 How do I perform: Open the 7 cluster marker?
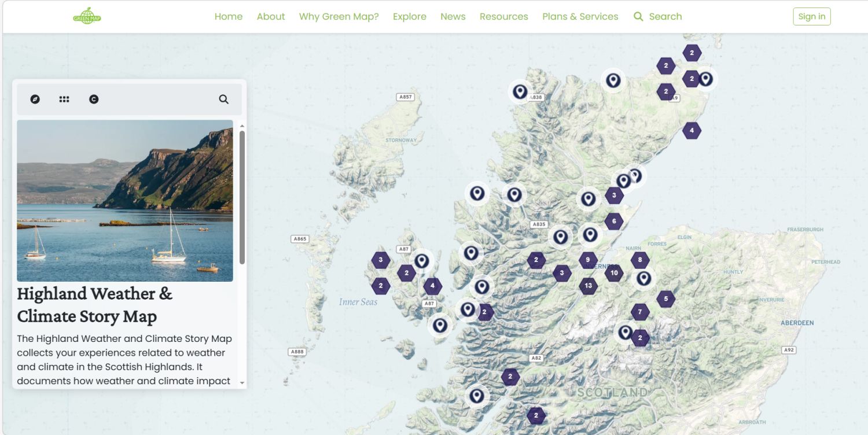click(640, 312)
